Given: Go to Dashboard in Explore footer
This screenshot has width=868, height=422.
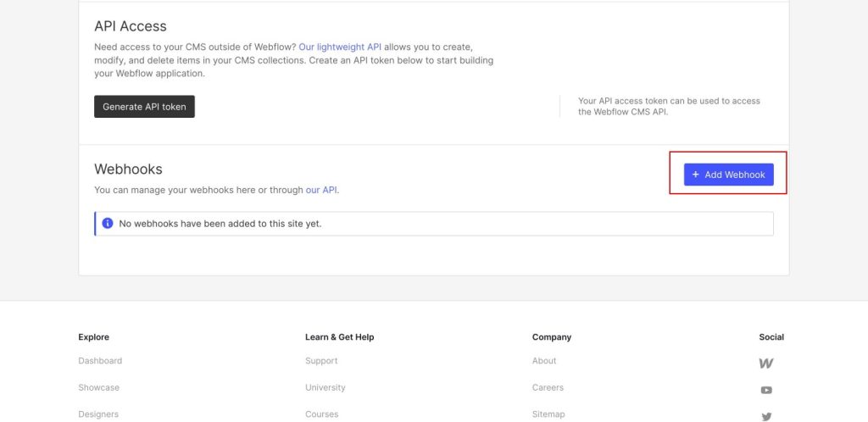Looking at the screenshot, I should [100, 361].
